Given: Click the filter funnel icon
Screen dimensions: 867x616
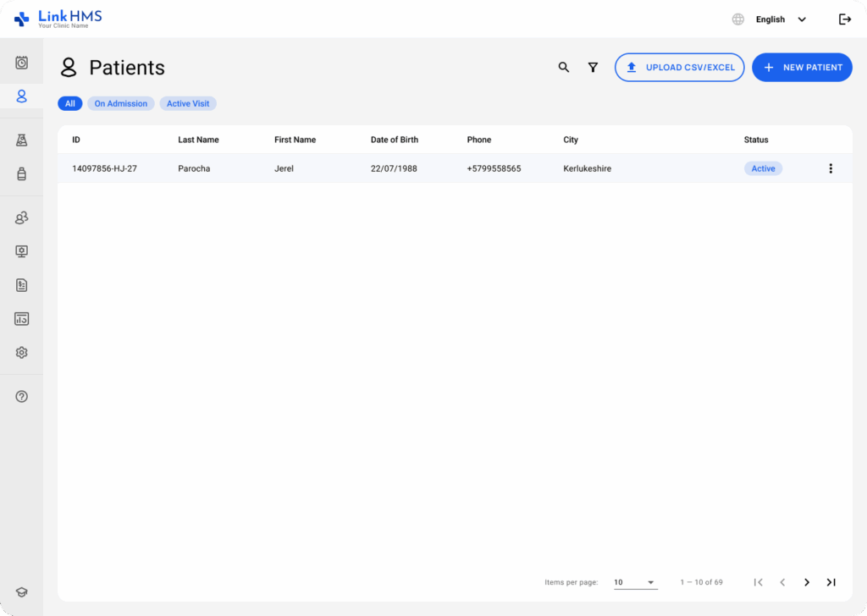Looking at the screenshot, I should pos(593,67).
